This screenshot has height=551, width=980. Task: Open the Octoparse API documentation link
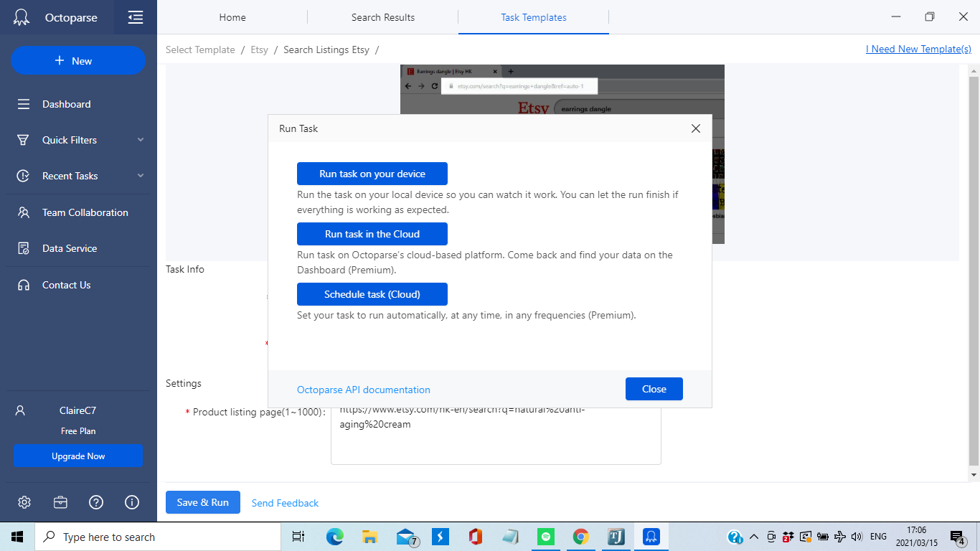point(364,390)
